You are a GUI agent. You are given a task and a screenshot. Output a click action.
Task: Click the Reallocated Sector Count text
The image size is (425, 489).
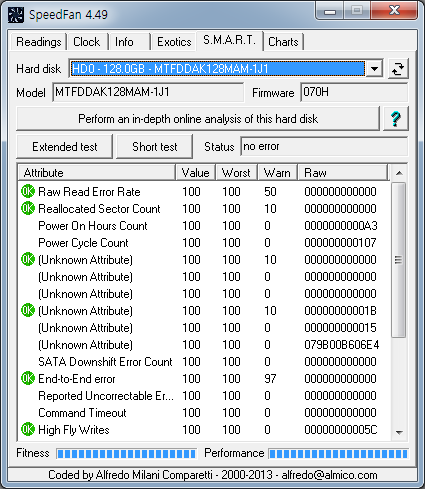click(99, 209)
